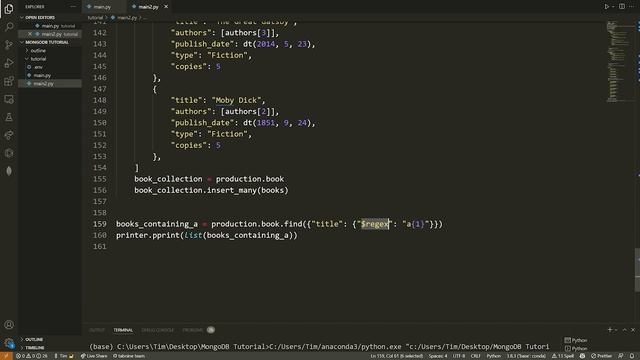Change end of line sequence CRLF
Image resolution: width=640 pixels, height=360 pixels.
pyautogui.click(x=476, y=356)
